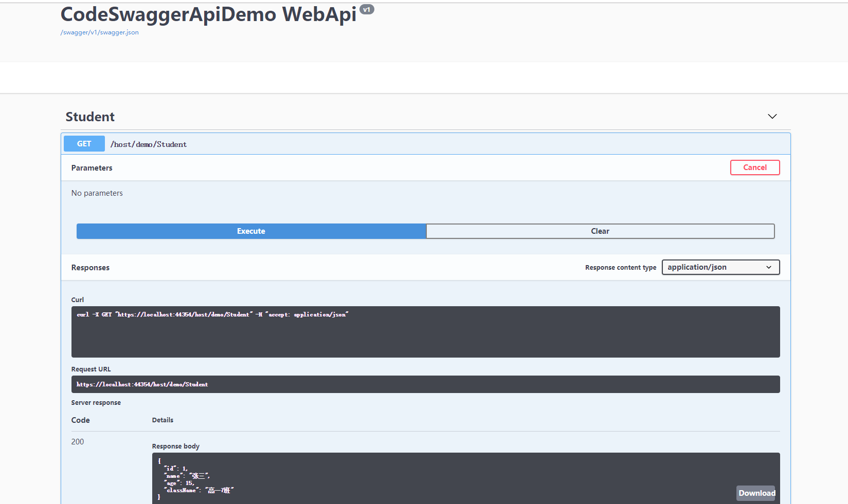
Task: Click the chevron to collapse Student section
Action: [x=772, y=117]
